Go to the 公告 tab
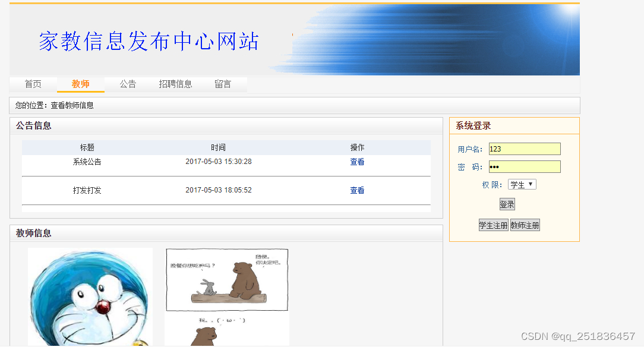This screenshot has width=644, height=347. pyautogui.click(x=128, y=84)
